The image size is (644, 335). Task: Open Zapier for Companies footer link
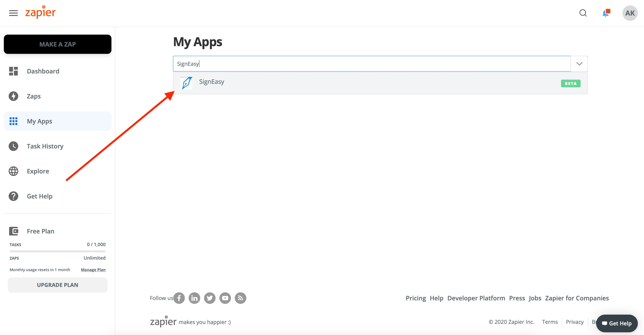pos(577,298)
